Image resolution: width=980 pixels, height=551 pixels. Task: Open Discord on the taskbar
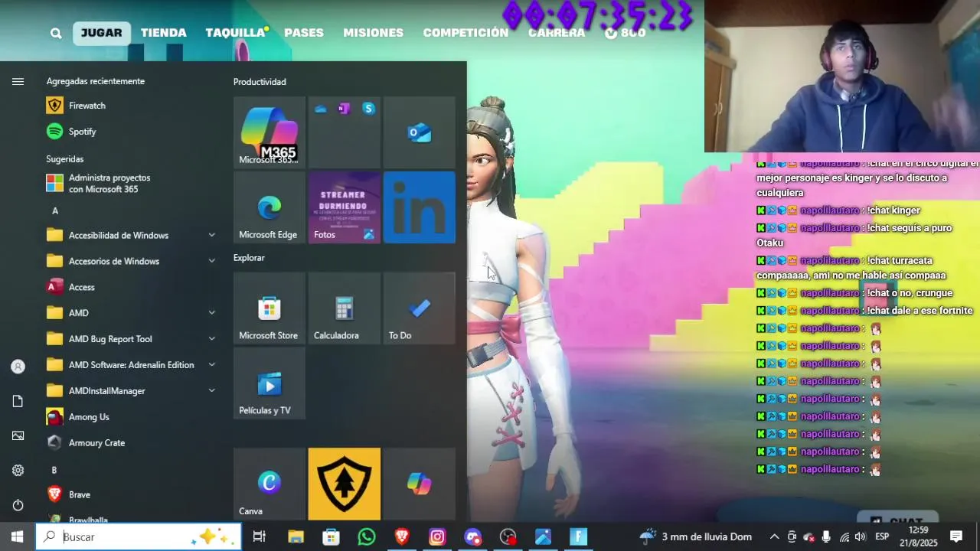(473, 537)
